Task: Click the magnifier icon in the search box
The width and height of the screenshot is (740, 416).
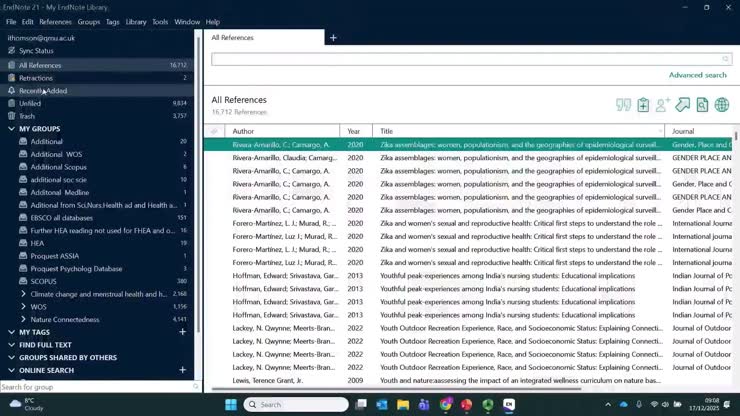Action: click(x=725, y=59)
